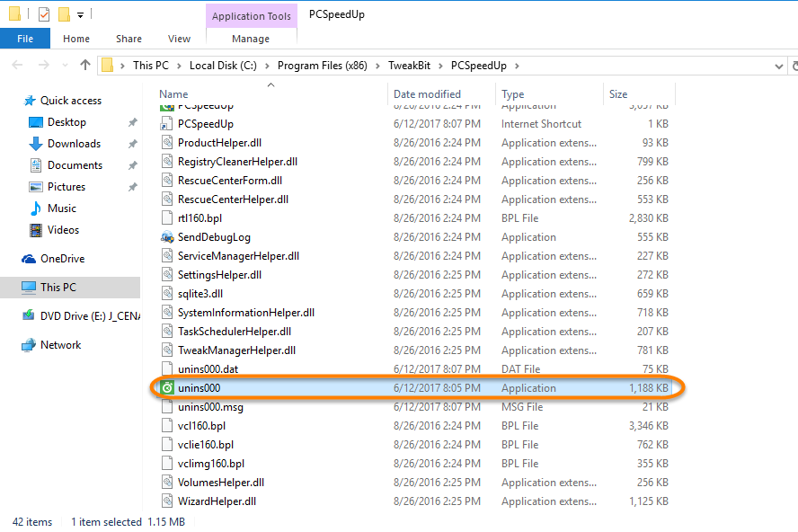
Task: Expand the chevron after TweakBit in path
Action: (x=440, y=66)
